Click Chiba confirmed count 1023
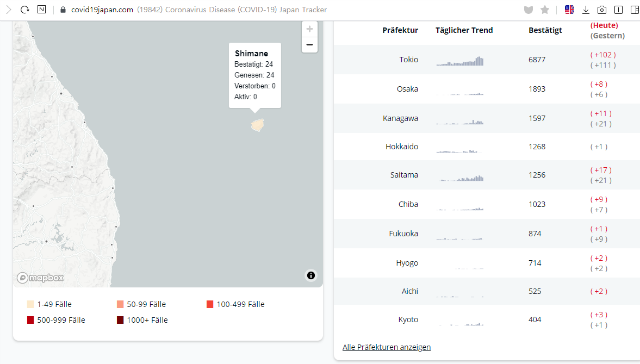The image size is (640, 364). [537, 204]
